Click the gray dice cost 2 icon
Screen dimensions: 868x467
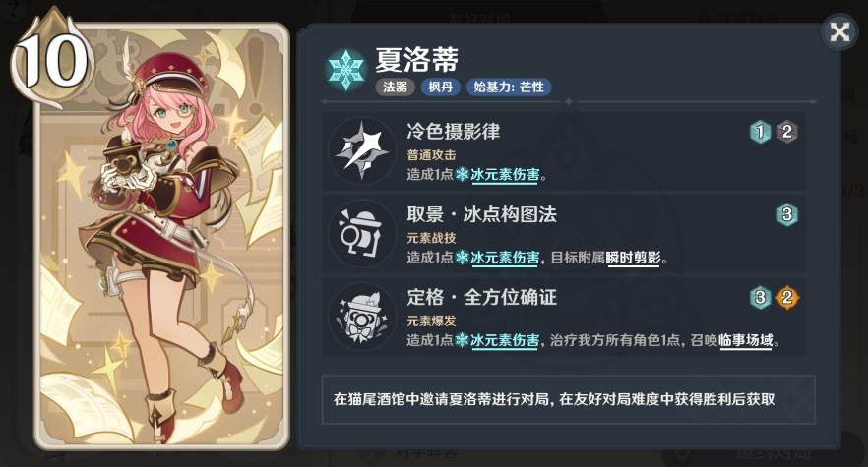[787, 132]
